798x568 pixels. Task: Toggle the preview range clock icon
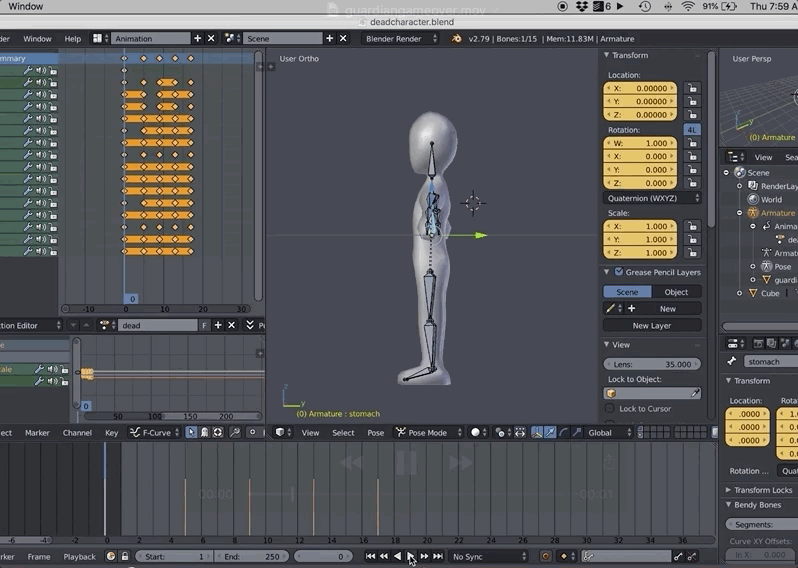tap(111, 557)
